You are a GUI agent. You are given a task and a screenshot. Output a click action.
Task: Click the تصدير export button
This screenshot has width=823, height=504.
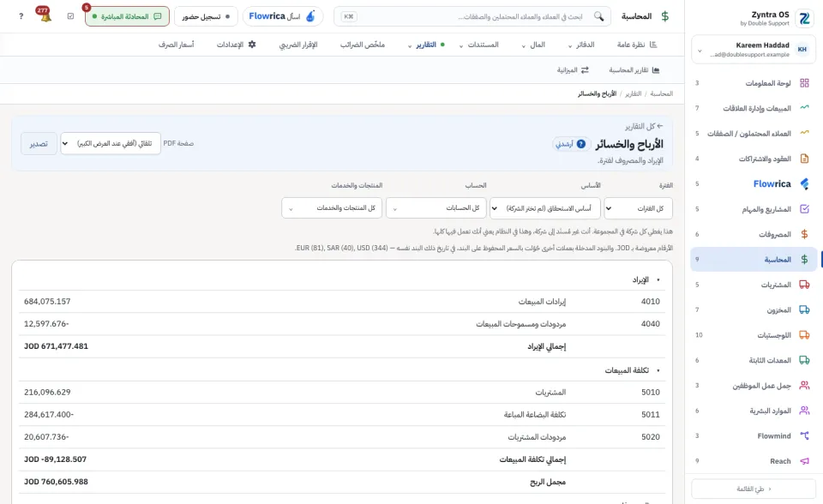[x=39, y=143]
